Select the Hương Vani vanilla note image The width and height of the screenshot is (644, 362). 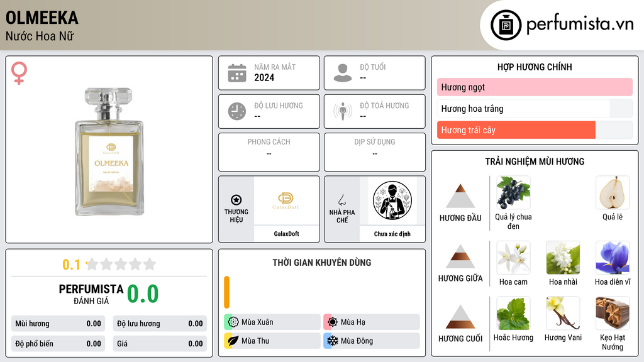(563, 313)
